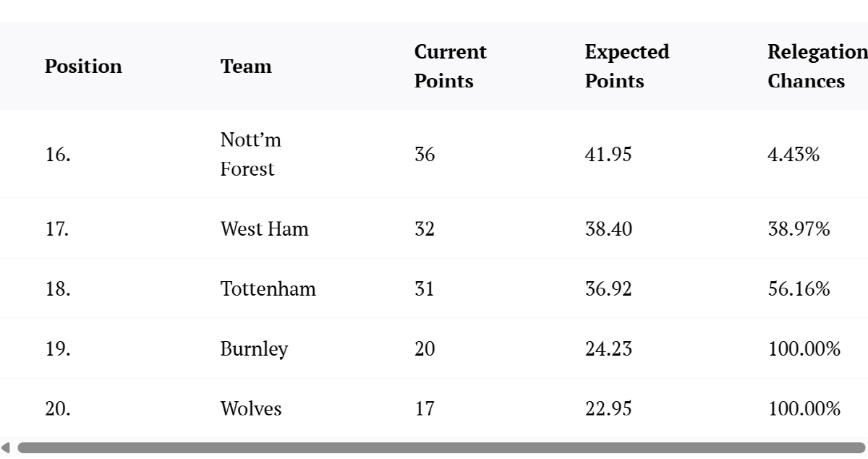This screenshot has height=459, width=868.
Task: Select Nott'm Forest's 41.95 expected points
Action: click(x=608, y=154)
